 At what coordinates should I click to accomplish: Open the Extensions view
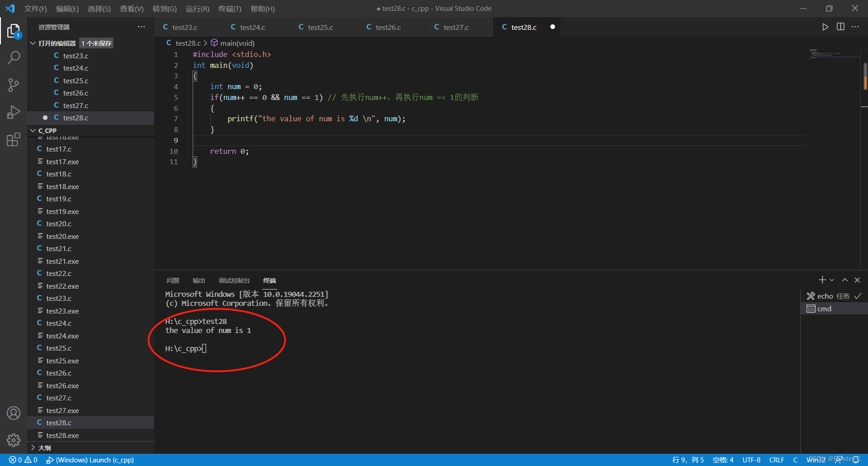(x=14, y=139)
